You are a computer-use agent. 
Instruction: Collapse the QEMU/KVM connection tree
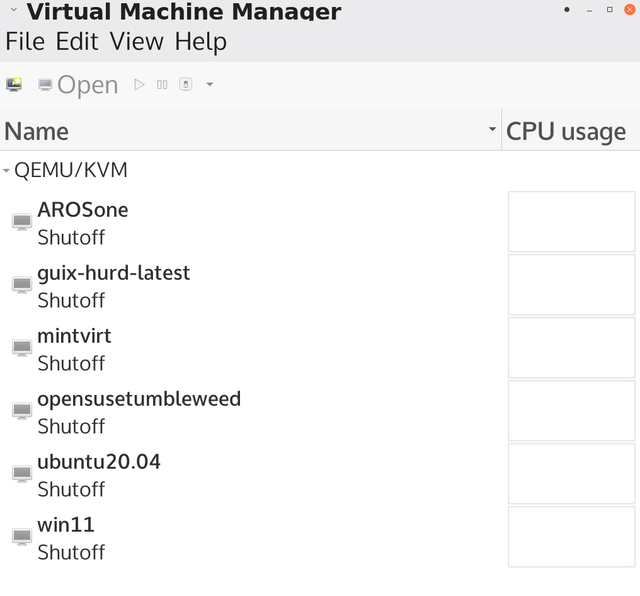click(x=6, y=170)
